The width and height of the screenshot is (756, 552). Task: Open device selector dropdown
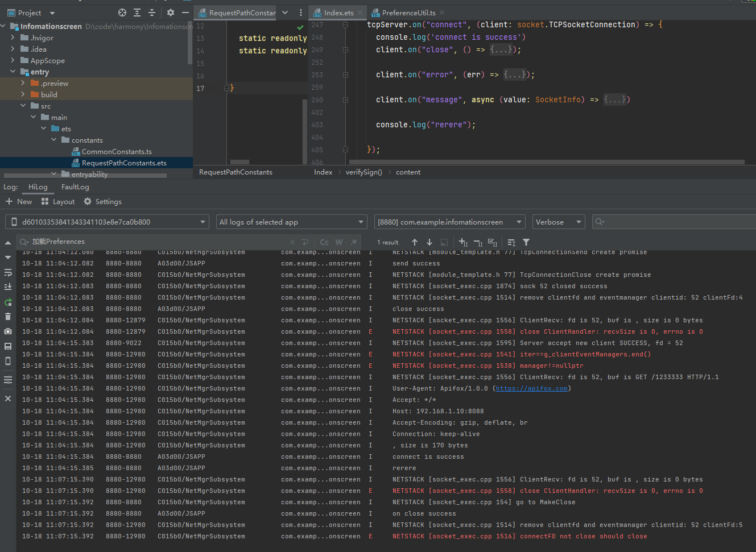point(107,222)
